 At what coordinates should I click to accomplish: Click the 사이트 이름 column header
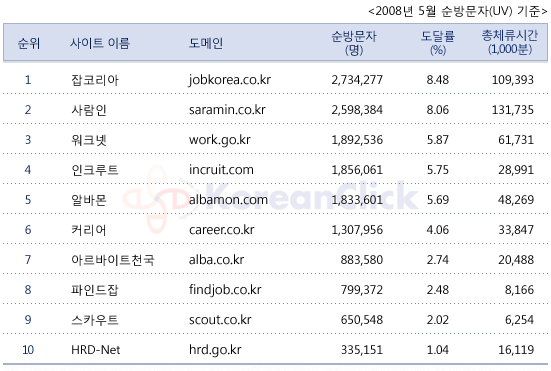click(x=100, y=43)
